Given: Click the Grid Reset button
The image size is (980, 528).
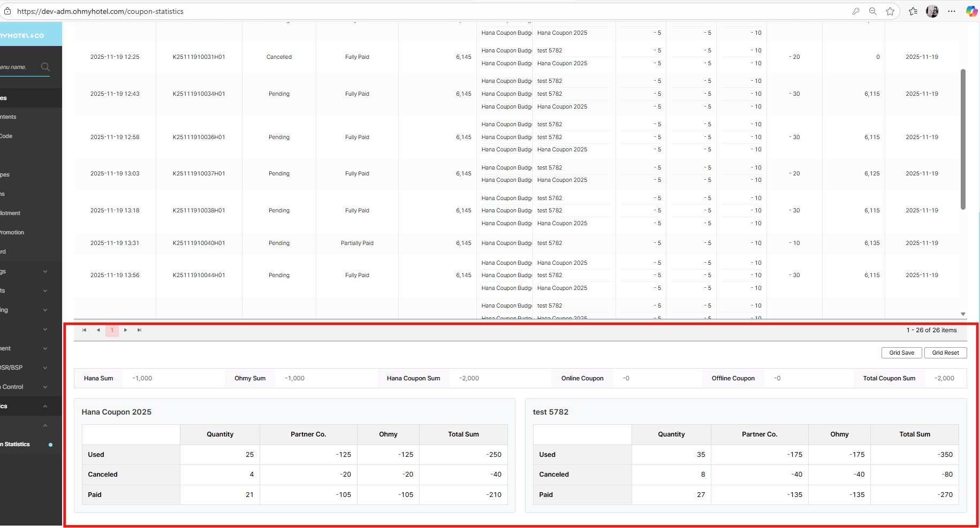Looking at the screenshot, I should pos(945,353).
